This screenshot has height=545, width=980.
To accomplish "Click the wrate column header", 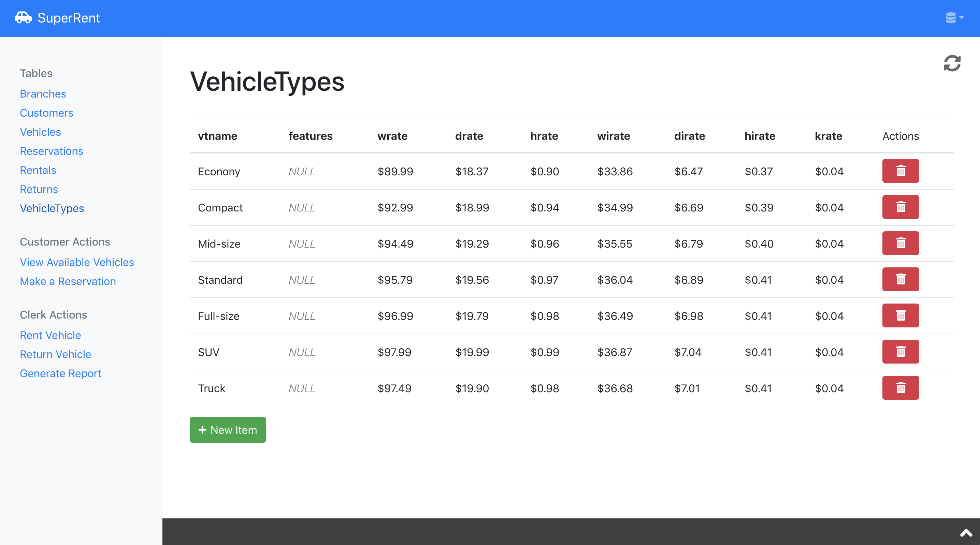I will 392,136.
